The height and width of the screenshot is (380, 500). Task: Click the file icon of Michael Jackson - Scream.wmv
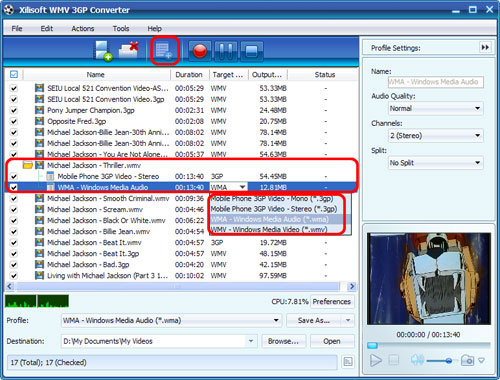point(39,209)
